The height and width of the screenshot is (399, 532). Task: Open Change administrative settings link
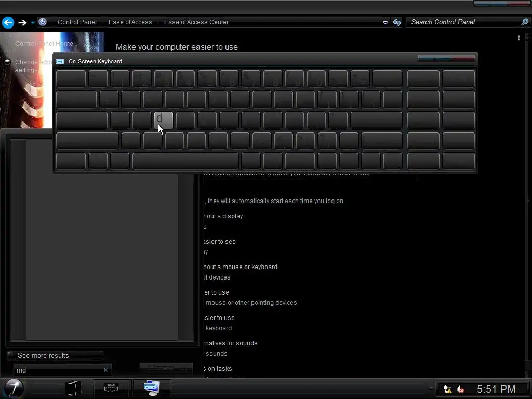point(33,66)
